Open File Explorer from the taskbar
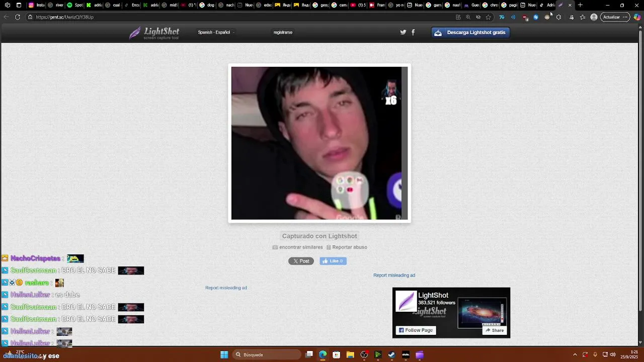This screenshot has height=362, width=644. pyautogui.click(x=350, y=354)
